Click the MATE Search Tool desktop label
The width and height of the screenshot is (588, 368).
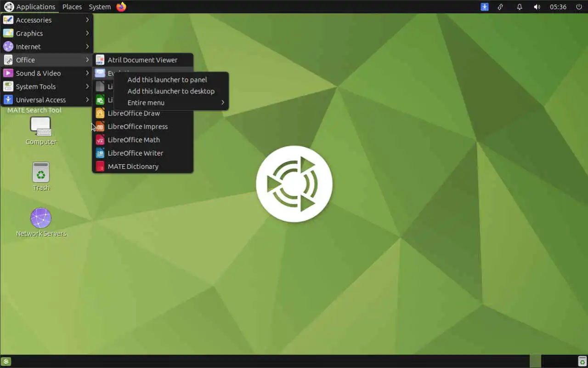pyautogui.click(x=34, y=110)
